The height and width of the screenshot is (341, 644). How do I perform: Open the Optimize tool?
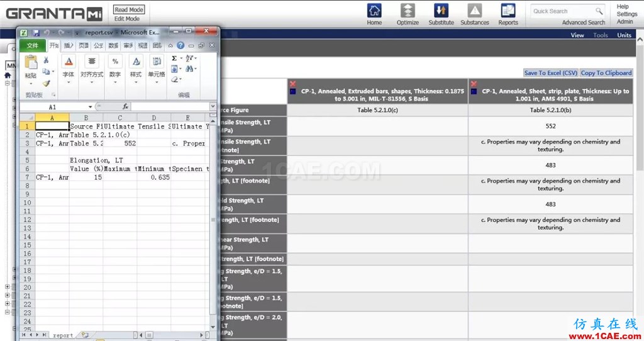pyautogui.click(x=408, y=11)
